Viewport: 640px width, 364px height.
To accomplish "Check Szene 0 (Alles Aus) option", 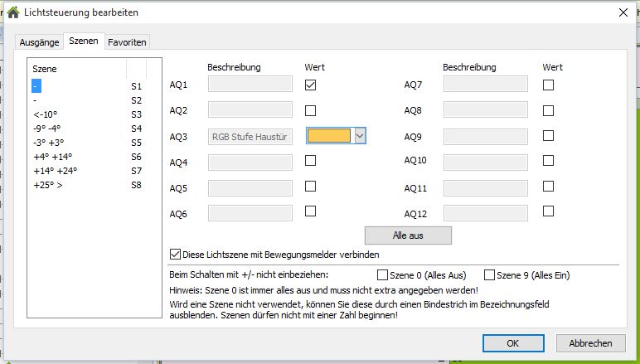I will coord(383,275).
